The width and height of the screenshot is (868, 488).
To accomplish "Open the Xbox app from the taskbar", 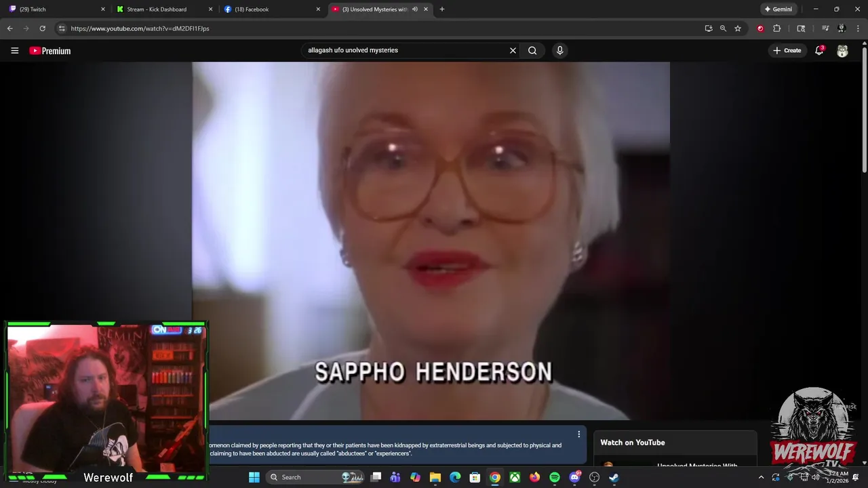I will 515,477.
